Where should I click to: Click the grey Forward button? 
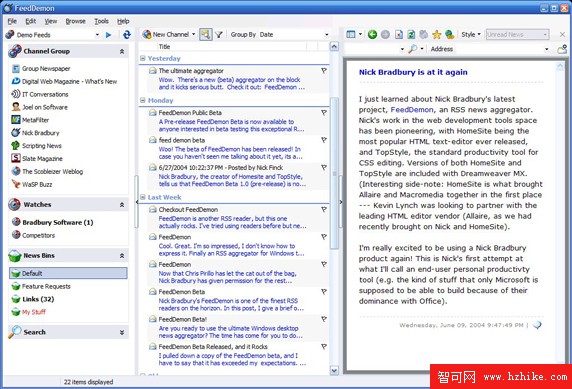[x=385, y=35]
